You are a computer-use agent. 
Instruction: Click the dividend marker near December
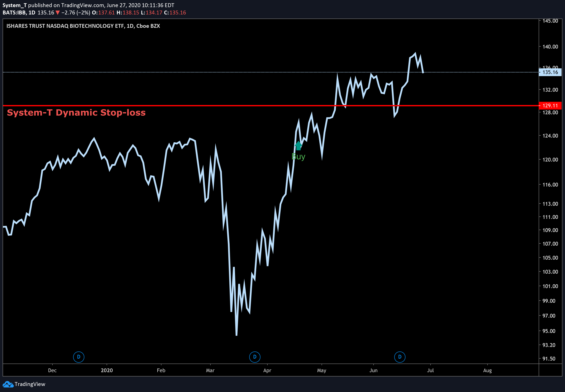point(79,357)
